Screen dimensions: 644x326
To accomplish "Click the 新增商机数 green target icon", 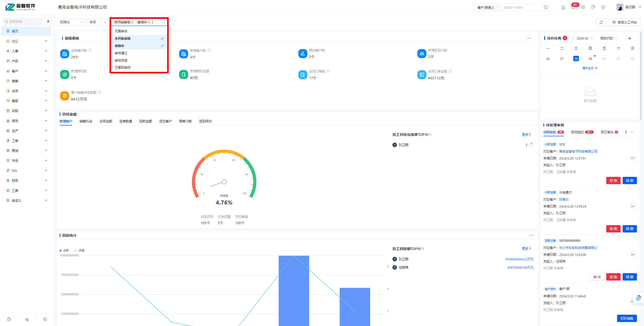I will click(65, 74).
